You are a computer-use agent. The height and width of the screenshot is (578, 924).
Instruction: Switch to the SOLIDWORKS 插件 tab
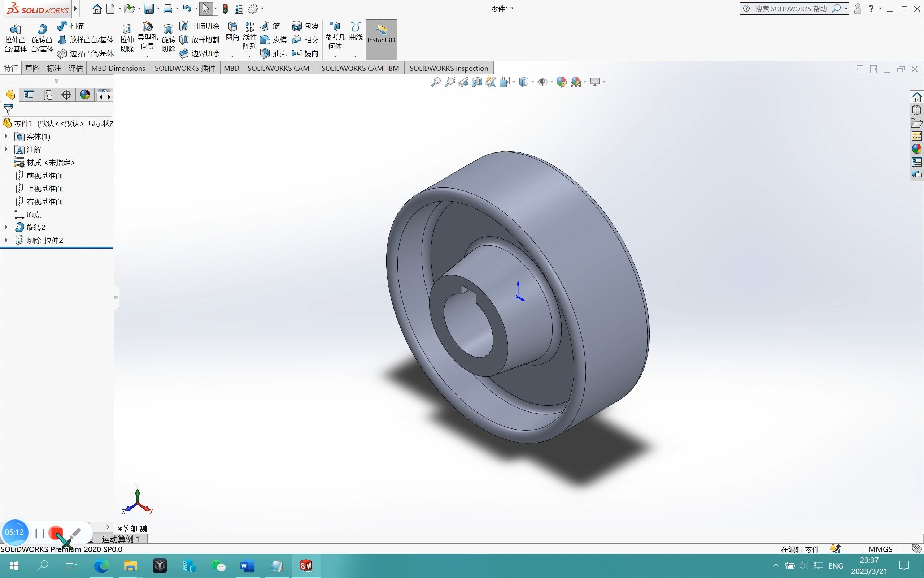(185, 68)
